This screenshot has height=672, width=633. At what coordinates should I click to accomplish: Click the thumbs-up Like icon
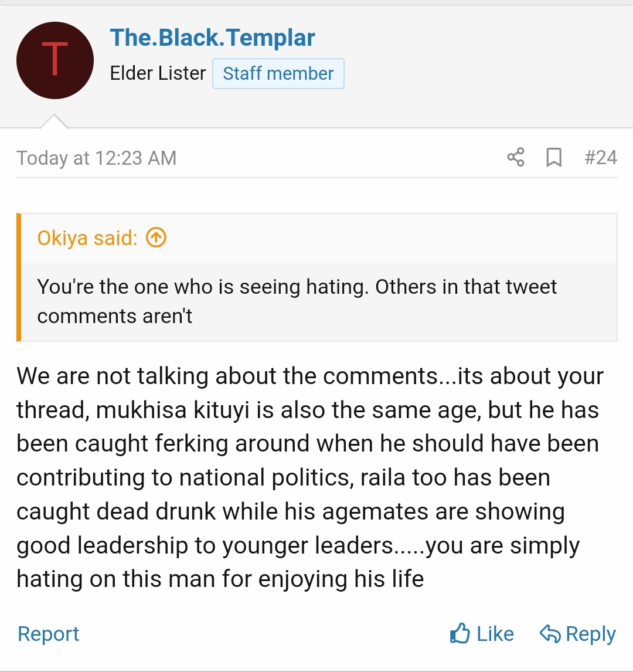coord(460,634)
